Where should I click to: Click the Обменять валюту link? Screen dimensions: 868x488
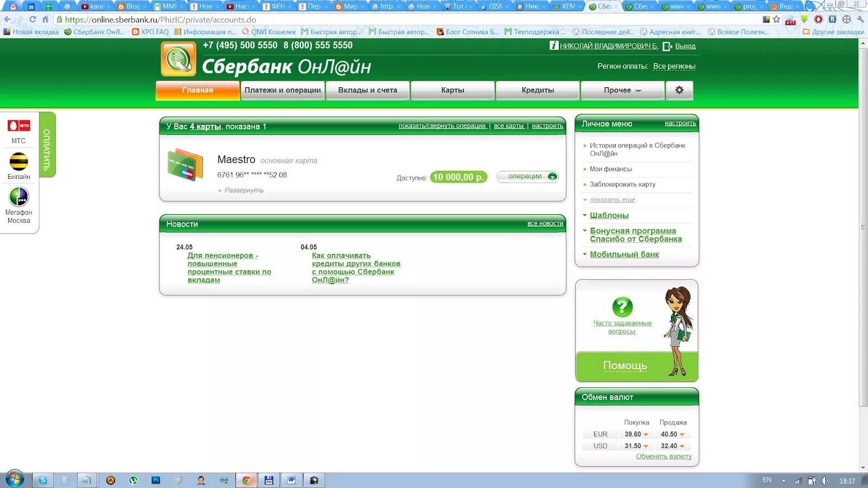(x=663, y=457)
